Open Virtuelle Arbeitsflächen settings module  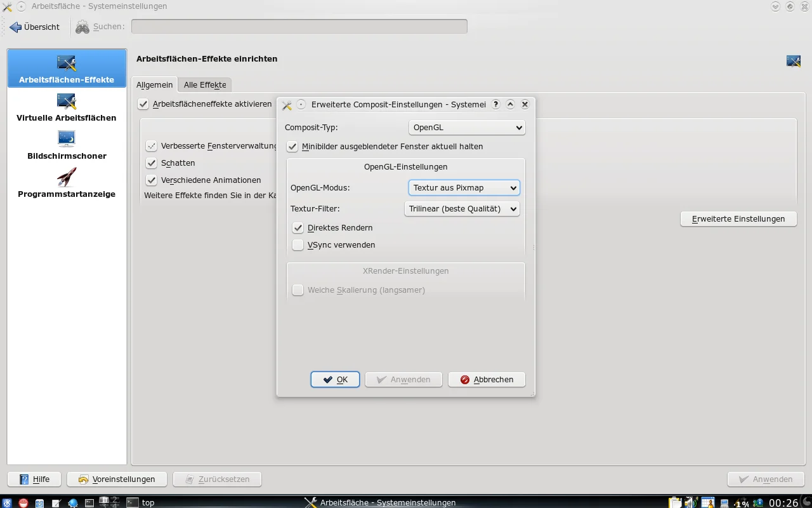pos(67,107)
